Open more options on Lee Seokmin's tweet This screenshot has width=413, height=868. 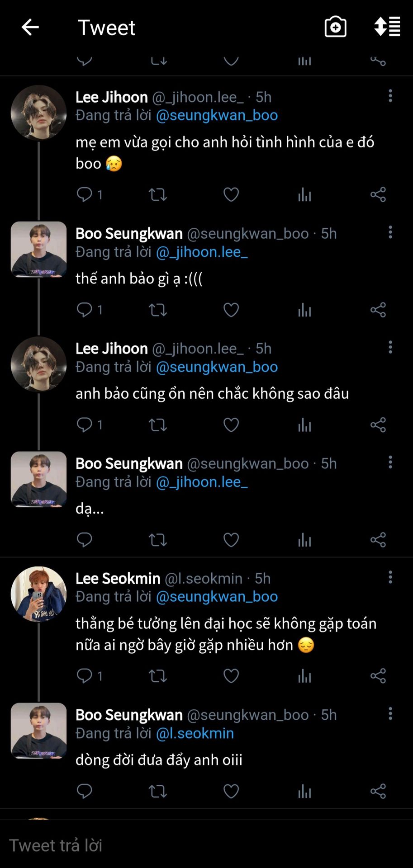(390, 577)
